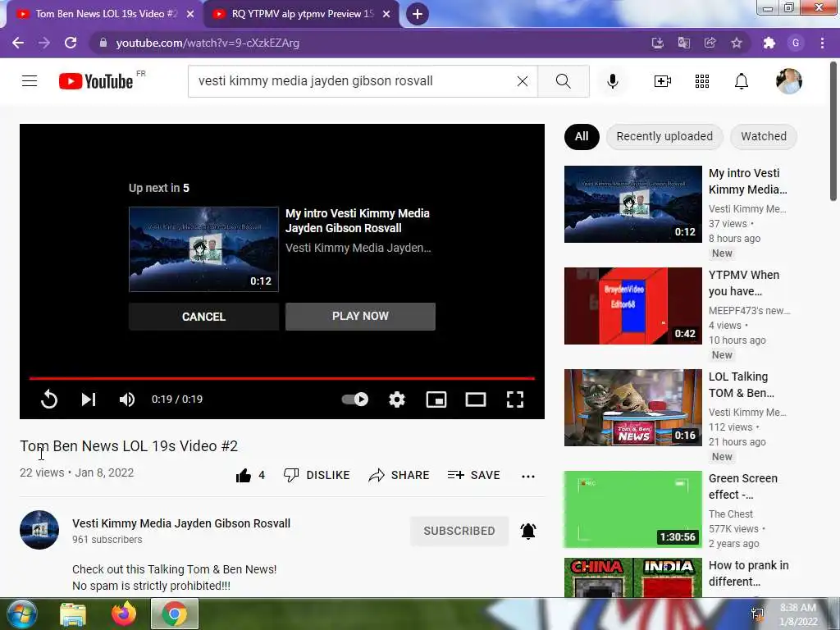
Task: Open the account avatar menu
Action: click(789, 81)
